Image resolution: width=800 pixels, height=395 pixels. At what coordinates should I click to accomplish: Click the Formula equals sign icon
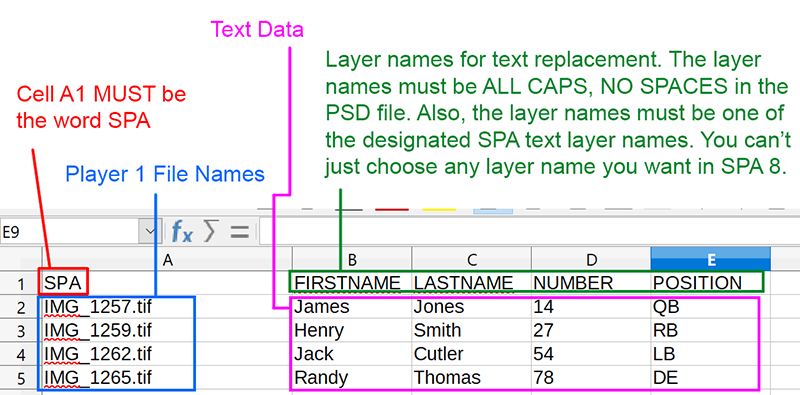click(x=239, y=233)
